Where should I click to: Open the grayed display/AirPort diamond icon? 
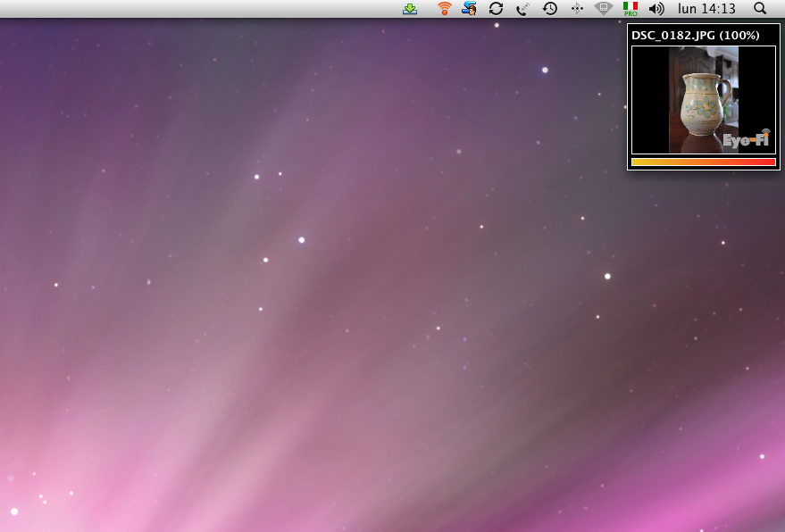[x=604, y=9]
